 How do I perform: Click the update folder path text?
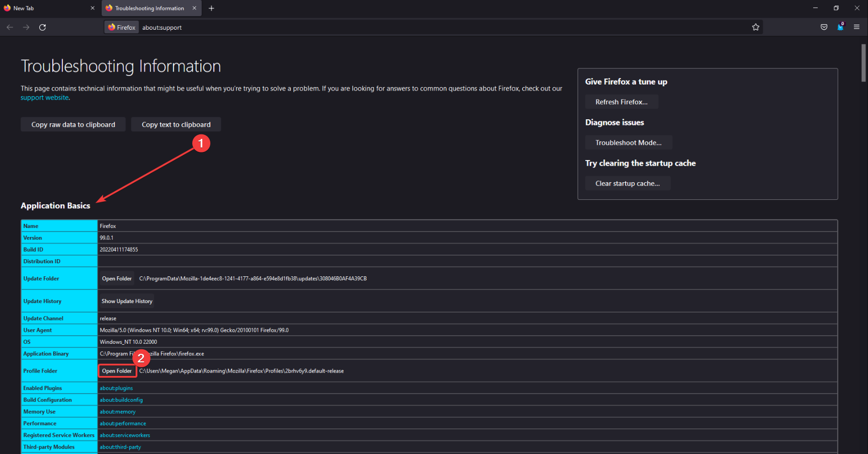coord(253,278)
